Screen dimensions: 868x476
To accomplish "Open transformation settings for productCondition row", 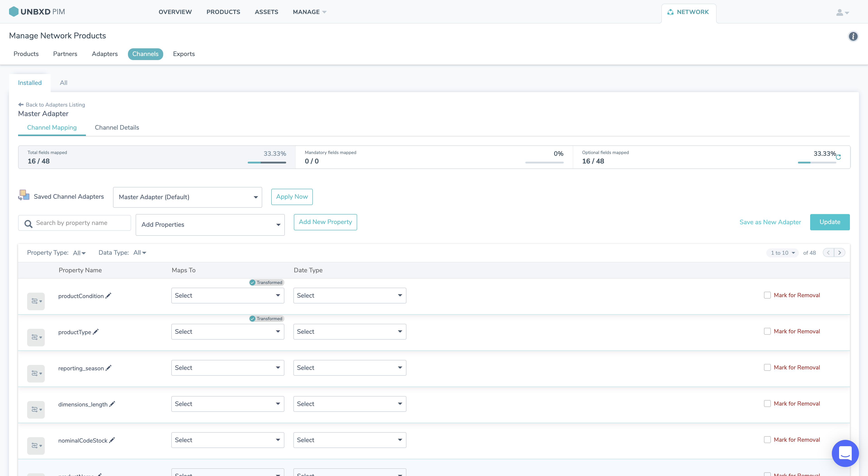I will point(36,301).
